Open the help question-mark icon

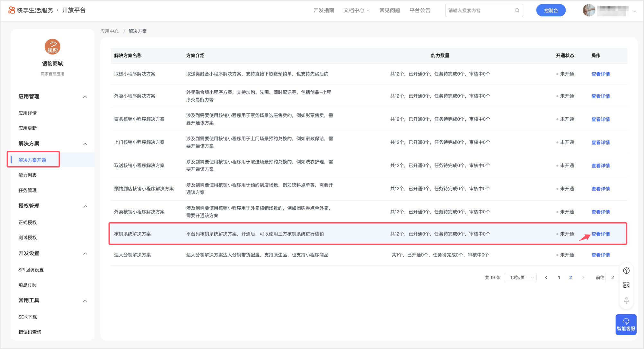click(626, 271)
